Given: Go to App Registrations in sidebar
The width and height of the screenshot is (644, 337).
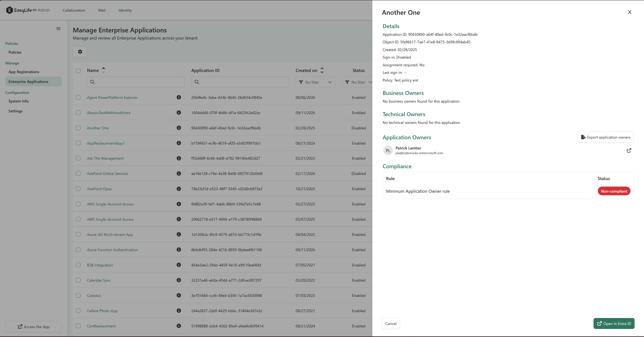Looking at the screenshot, I should pos(24,72).
